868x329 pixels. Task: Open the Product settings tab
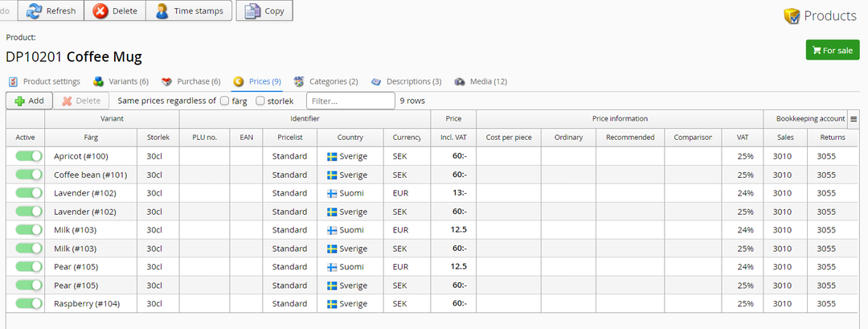[x=45, y=81]
